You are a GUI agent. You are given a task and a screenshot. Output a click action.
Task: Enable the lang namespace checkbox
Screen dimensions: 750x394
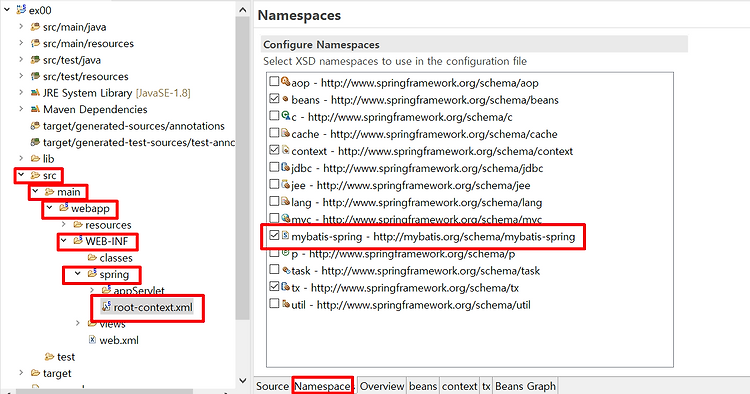274,201
